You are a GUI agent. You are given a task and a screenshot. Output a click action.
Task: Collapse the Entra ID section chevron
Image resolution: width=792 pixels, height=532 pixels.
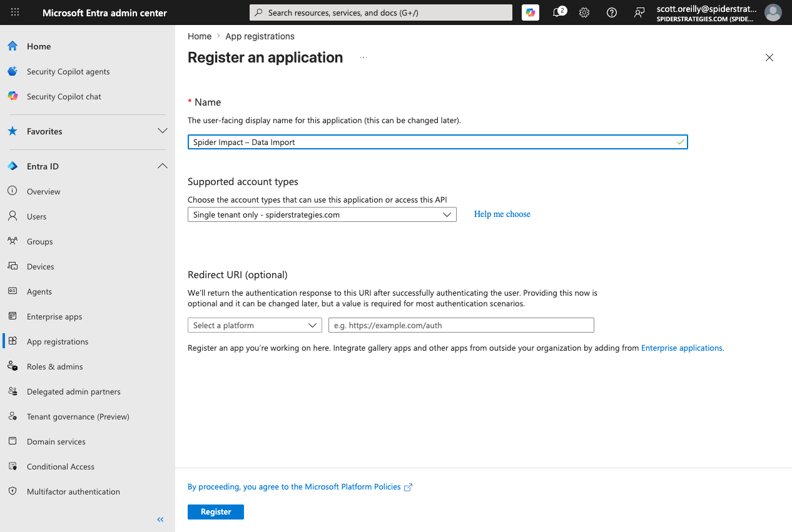point(163,166)
